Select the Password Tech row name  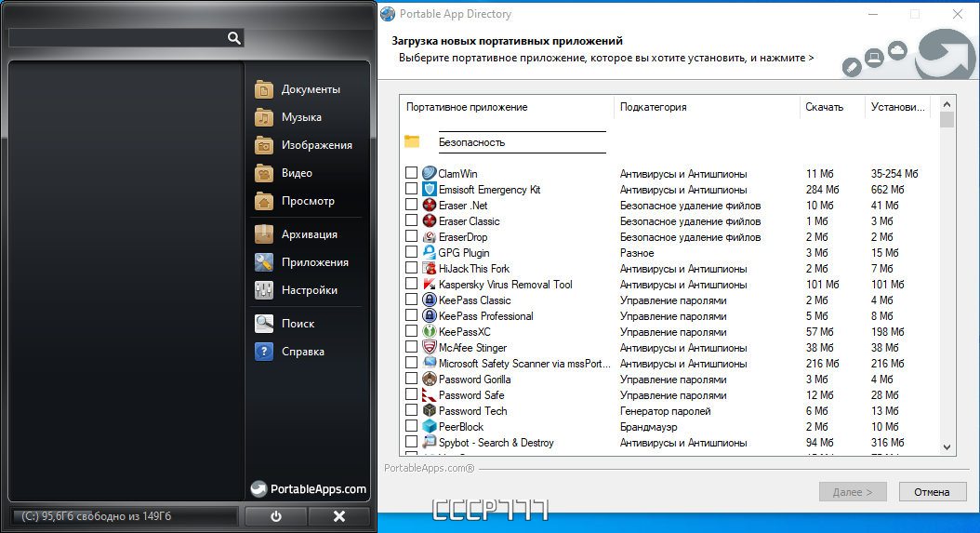point(472,411)
